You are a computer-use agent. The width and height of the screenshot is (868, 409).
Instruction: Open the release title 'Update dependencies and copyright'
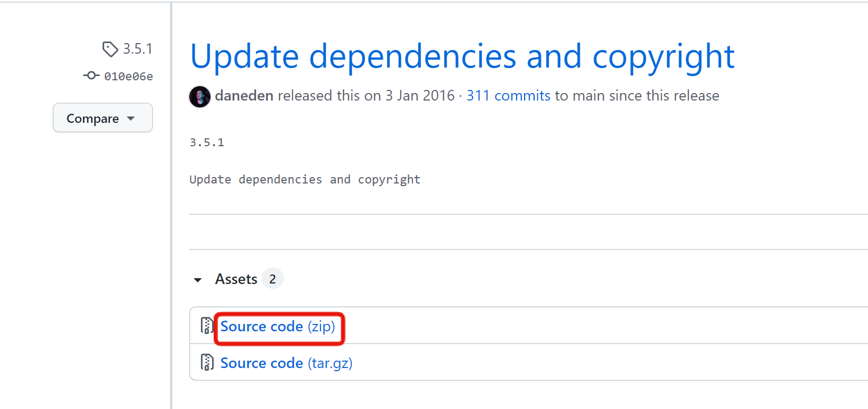point(462,56)
